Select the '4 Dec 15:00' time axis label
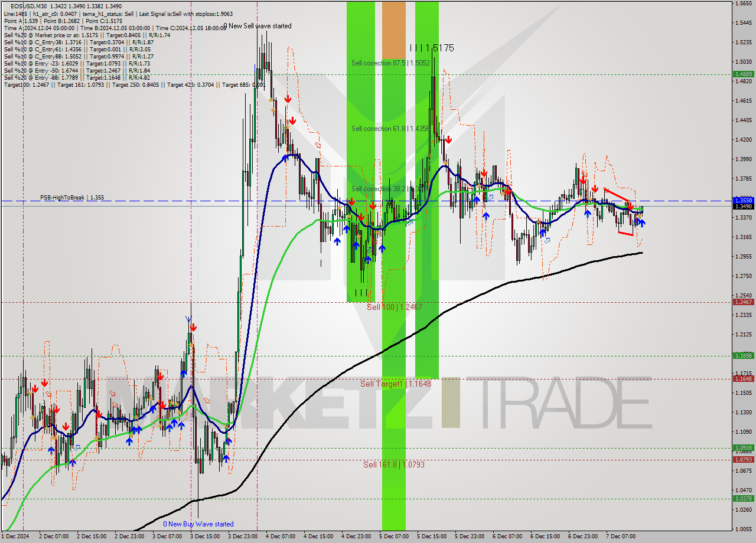The height and width of the screenshot is (543, 756). point(319,537)
